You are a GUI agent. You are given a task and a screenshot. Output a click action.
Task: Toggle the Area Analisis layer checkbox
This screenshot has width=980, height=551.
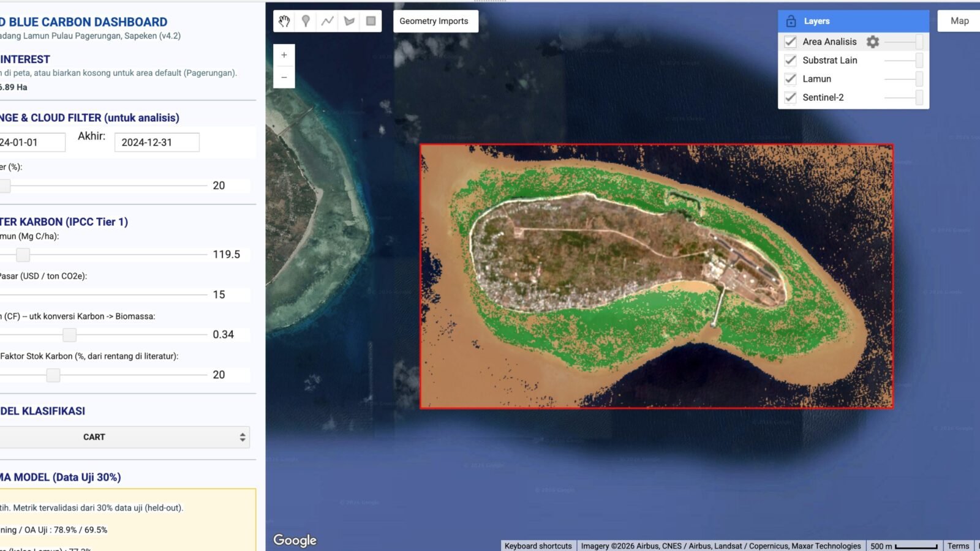(791, 42)
